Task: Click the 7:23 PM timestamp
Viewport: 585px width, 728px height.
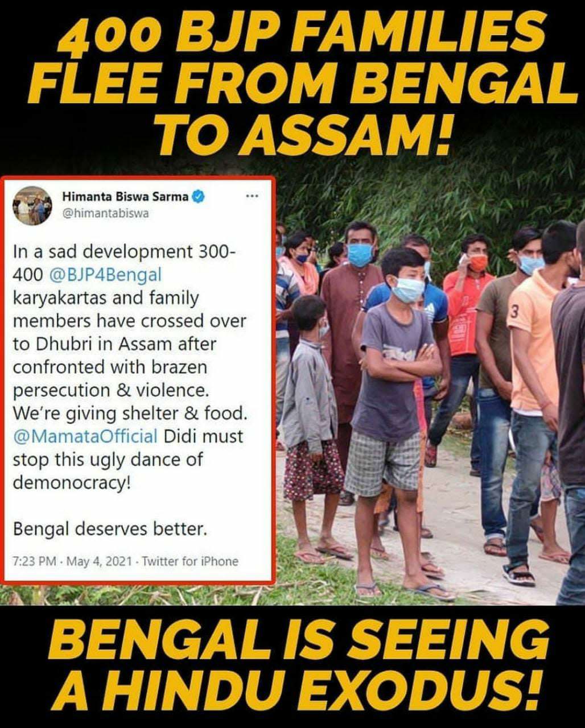Action: coord(34,561)
